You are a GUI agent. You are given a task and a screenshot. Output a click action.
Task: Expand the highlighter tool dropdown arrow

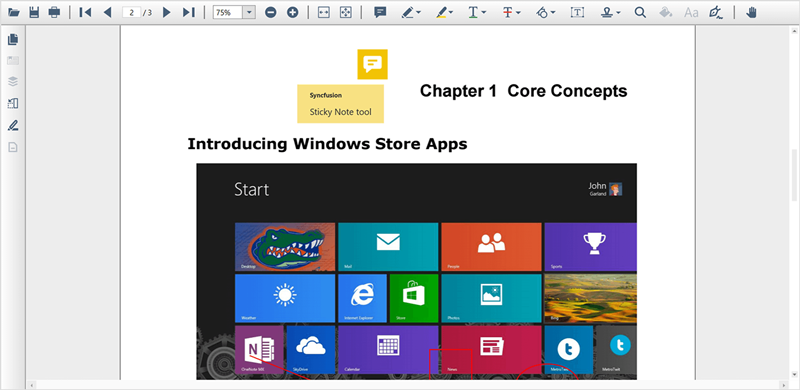tap(452, 13)
